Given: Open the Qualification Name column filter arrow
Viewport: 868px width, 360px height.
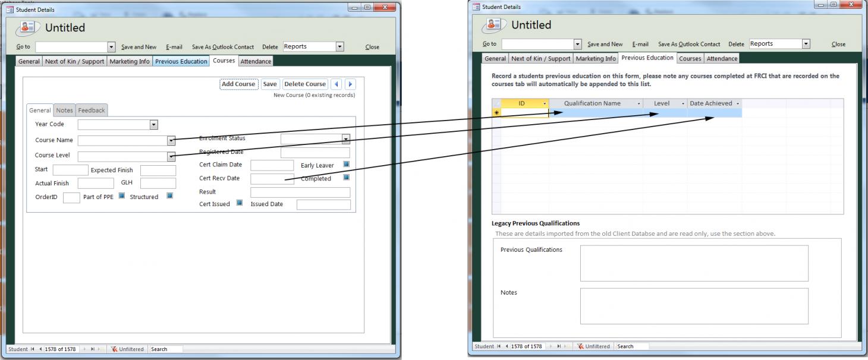Looking at the screenshot, I should tap(639, 103).
